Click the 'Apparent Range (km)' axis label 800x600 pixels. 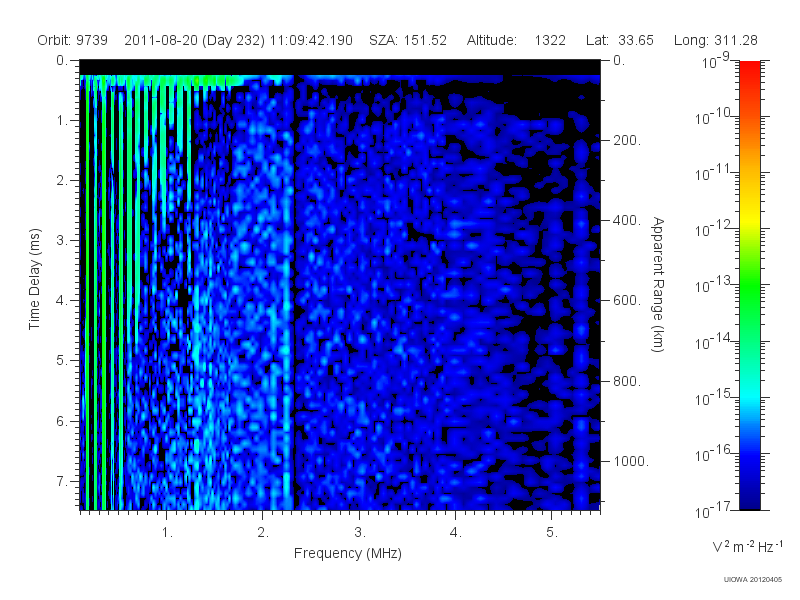tap(658, 284)
